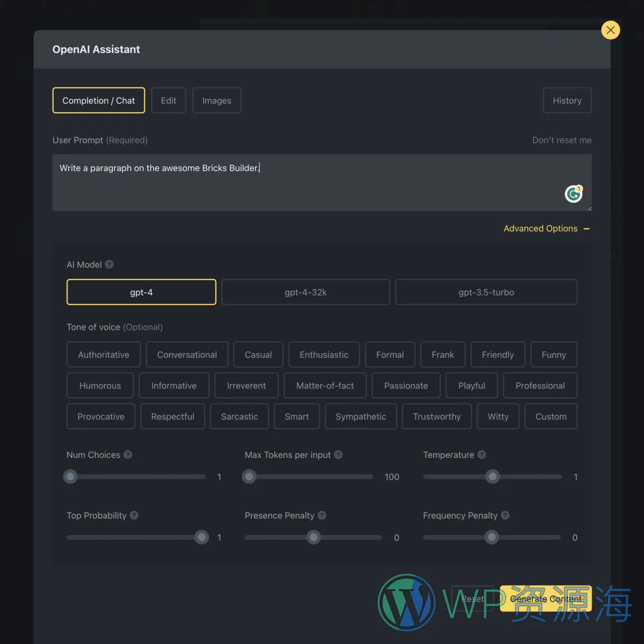Click the Presence Penalty slider handle

click(314, 537)
